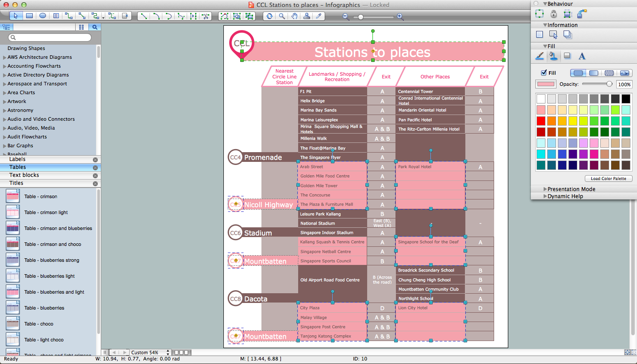Expand AWS Architecture Diagrams library
637x364 pixels.
coord(4,57)
